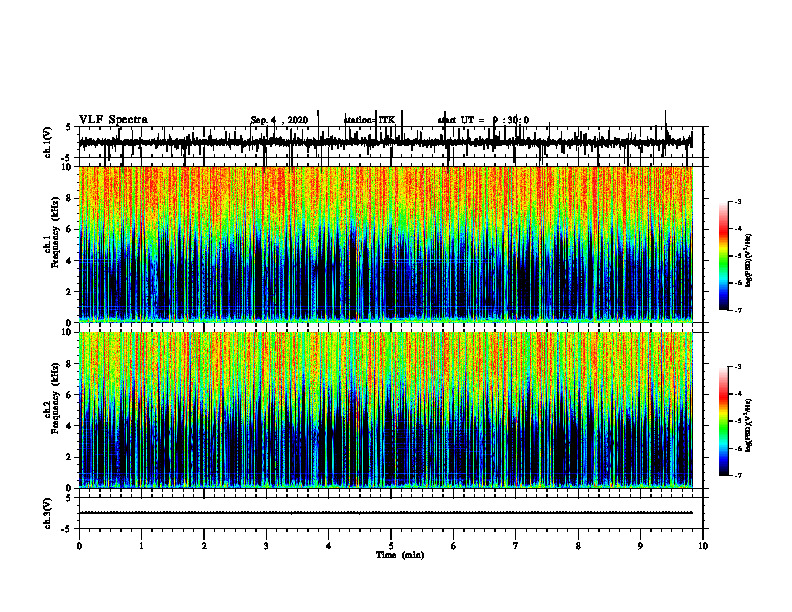Click the "-3" label on the ch.1 color bar
The width and height of the screenshot is (792, 612).
737,202
